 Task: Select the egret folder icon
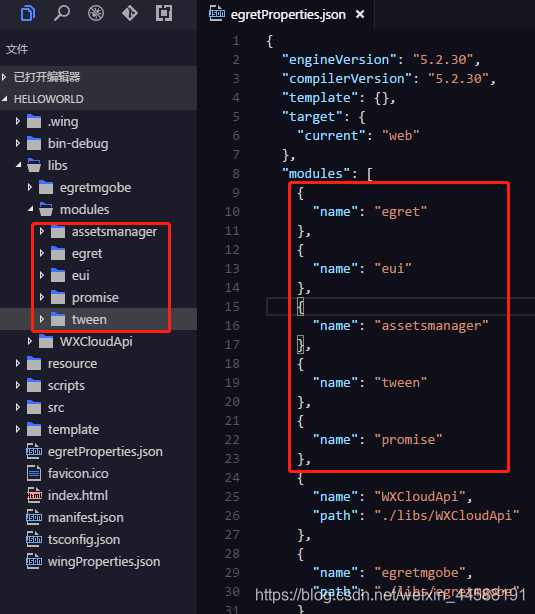pyautogui.click(x=58, y=253)
